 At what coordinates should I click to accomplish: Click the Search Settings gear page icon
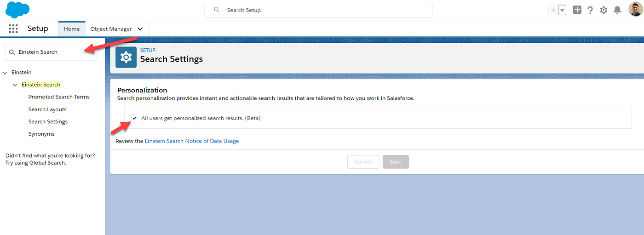click(126, 57)
